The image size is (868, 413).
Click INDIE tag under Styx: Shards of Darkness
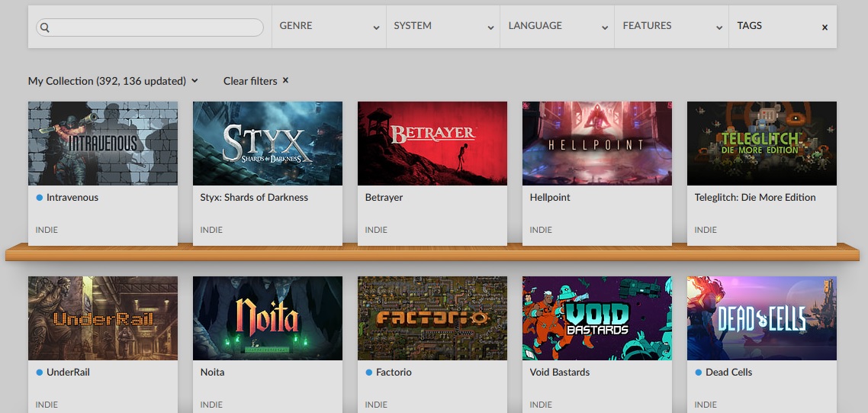coord(211,230)
